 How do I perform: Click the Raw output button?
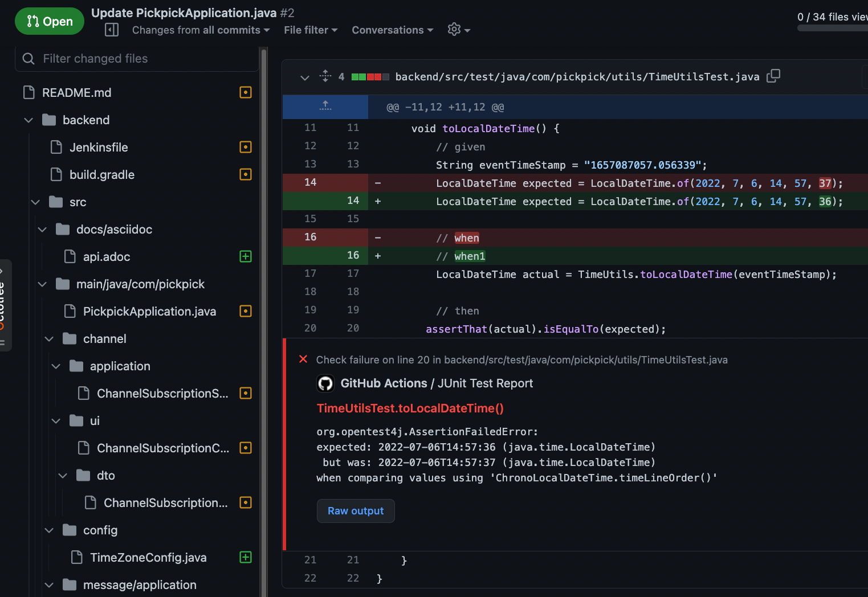click(x=356, y=511)
